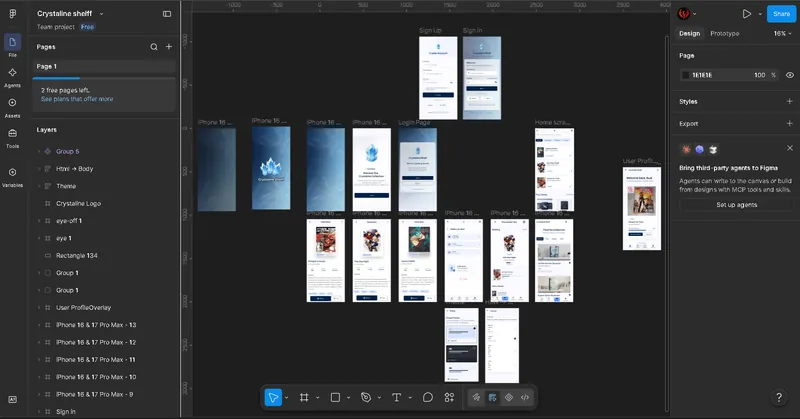Open the Figma main menu logo

click(x=12, y=14)
